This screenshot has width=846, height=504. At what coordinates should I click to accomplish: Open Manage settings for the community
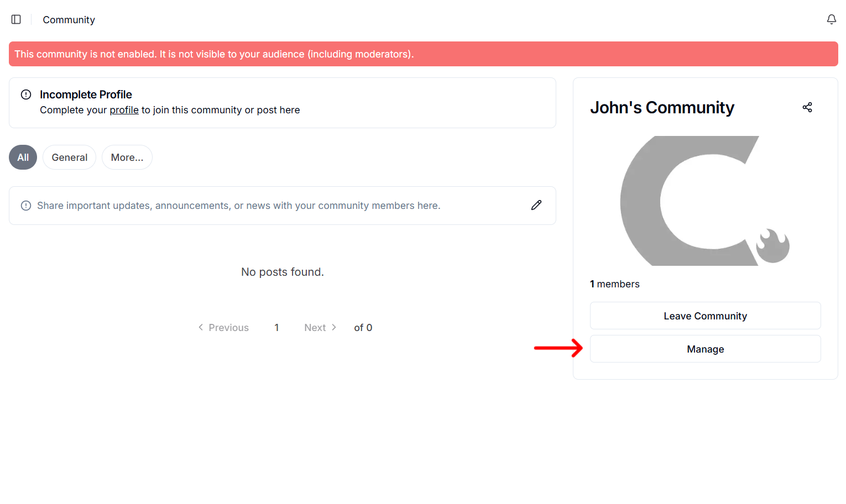click(705, 349)
